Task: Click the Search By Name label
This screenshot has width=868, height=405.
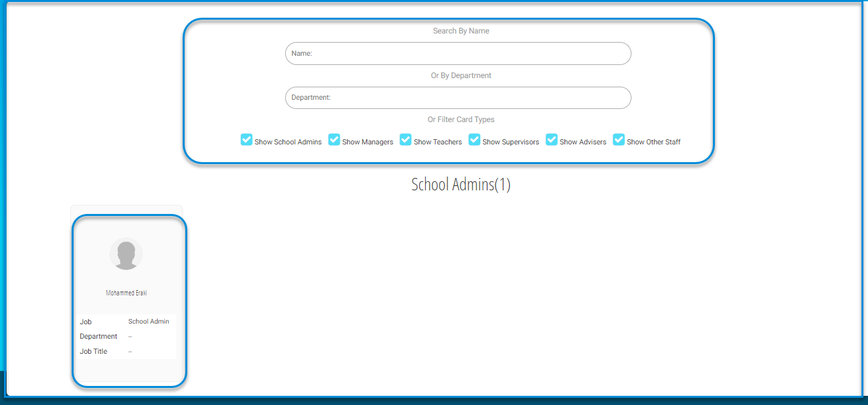Action: [x=461, y=31]
